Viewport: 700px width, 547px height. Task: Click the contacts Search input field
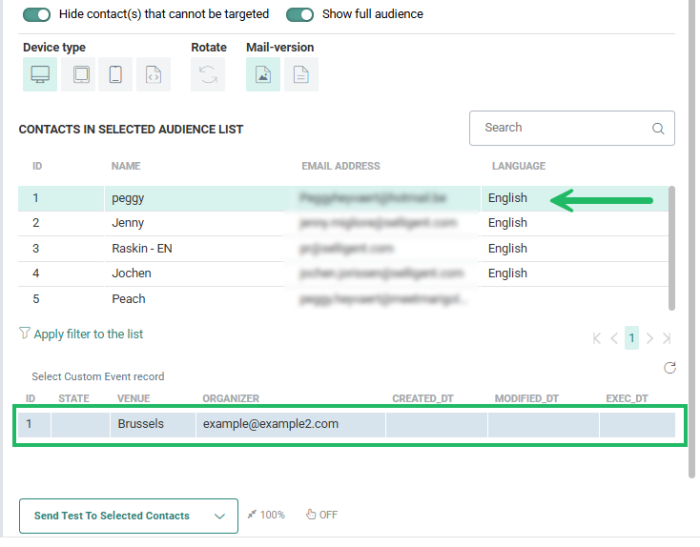tap(560, 128)
